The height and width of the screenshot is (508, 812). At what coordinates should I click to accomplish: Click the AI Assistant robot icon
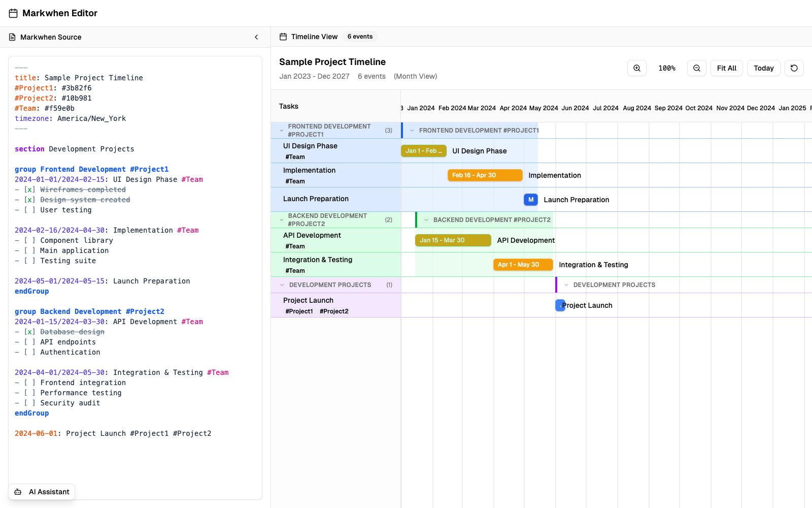(x=18, y=492)
